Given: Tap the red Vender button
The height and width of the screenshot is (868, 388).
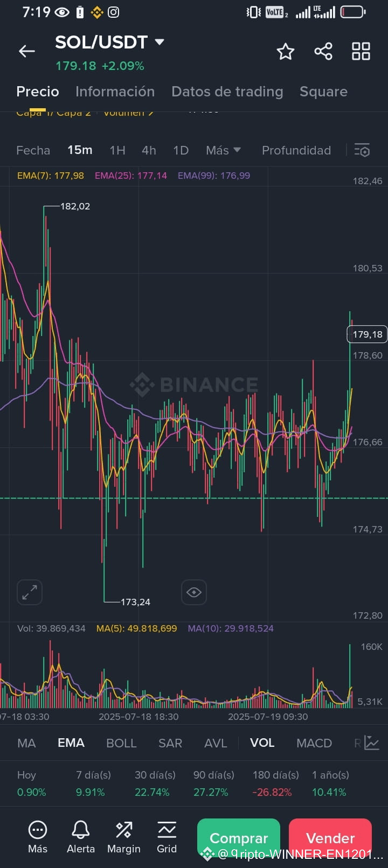Looking at the screenshot, I should coord(330,838).
